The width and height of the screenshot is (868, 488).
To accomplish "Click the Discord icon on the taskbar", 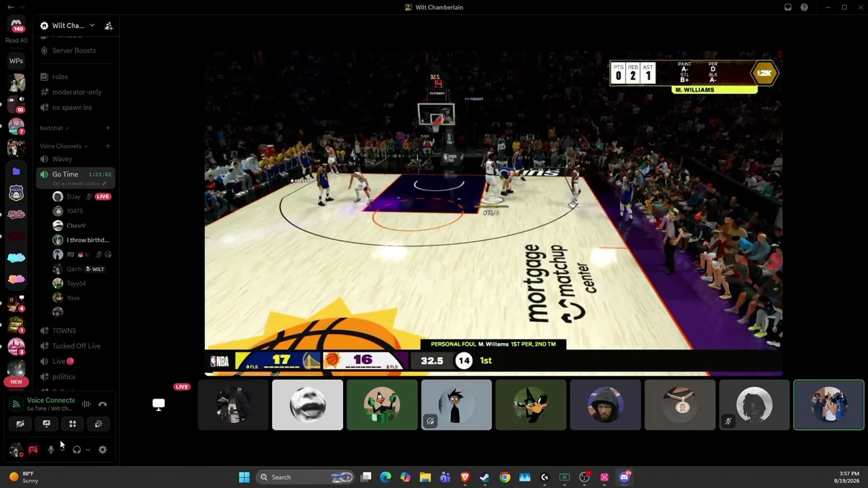I will [x=625, y=477].
